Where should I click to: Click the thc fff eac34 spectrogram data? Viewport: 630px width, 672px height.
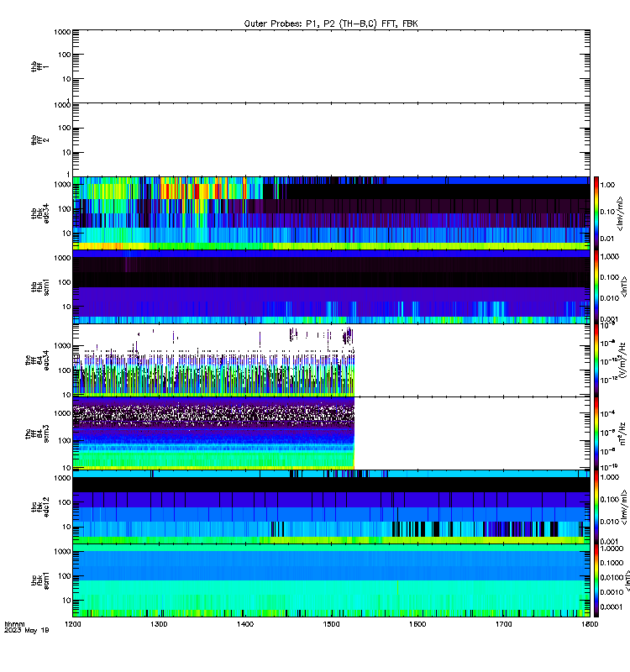tap(213, 360)
